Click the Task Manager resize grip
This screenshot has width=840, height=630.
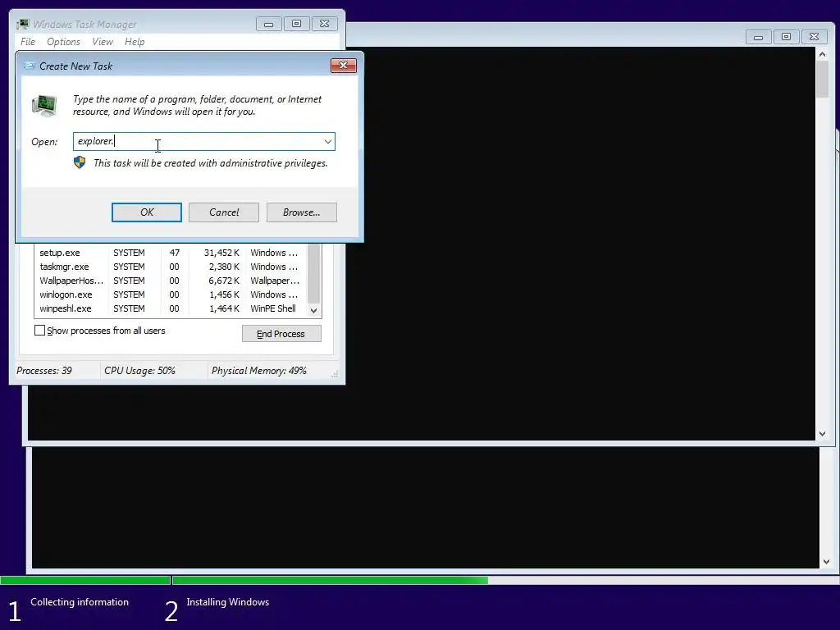click(335, 374)
